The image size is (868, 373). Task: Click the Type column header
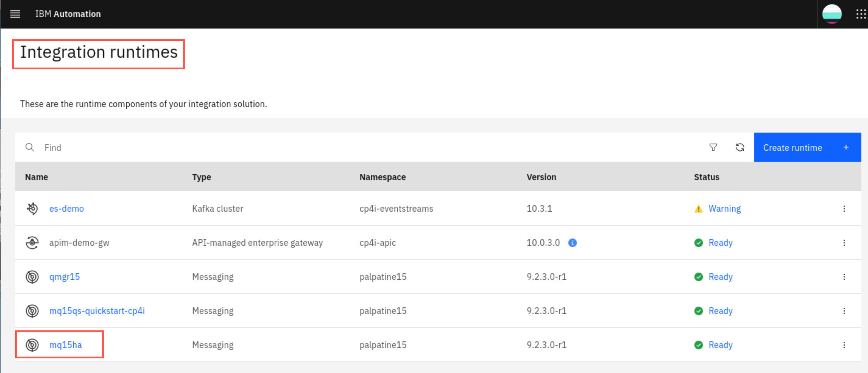click(202, 177)
